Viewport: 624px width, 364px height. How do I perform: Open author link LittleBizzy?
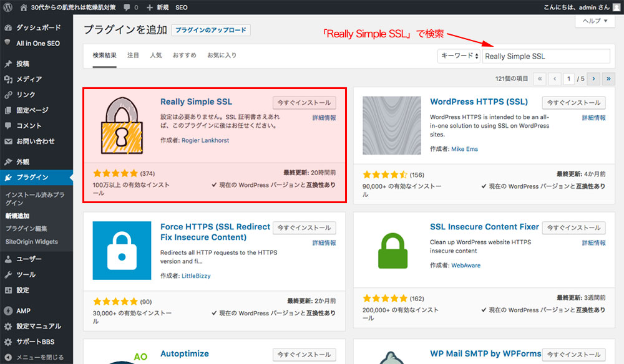tap(196, 275)
